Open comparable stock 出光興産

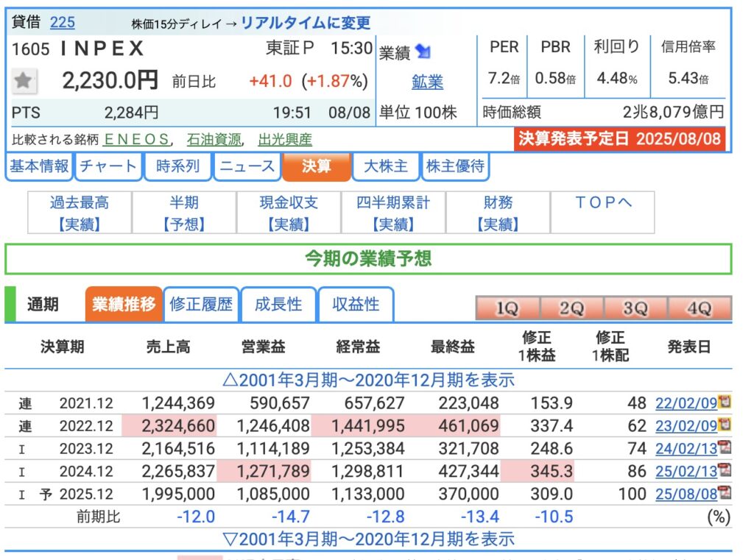click(285, 139)
